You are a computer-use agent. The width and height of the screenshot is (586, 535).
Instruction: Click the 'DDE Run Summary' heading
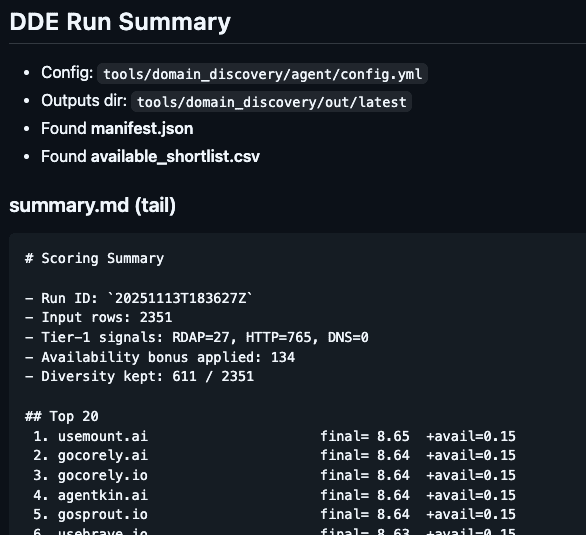pos(120,22)
